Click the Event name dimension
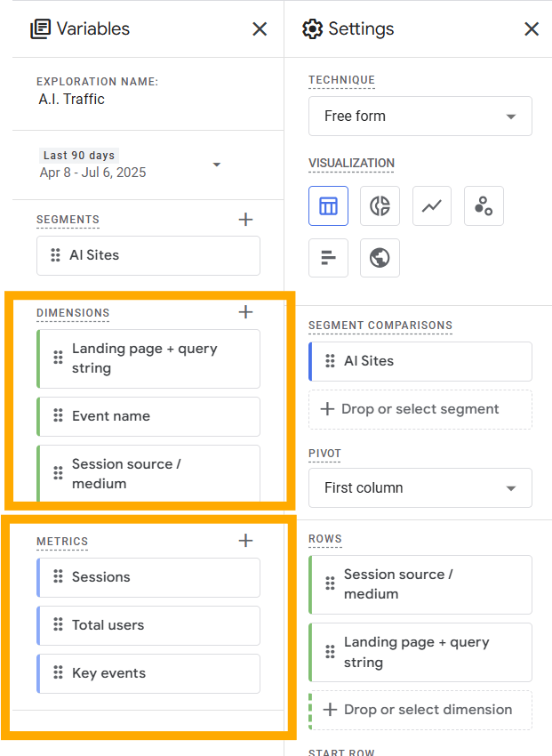The height and width of the screenshot is (756, 552). 148,416
